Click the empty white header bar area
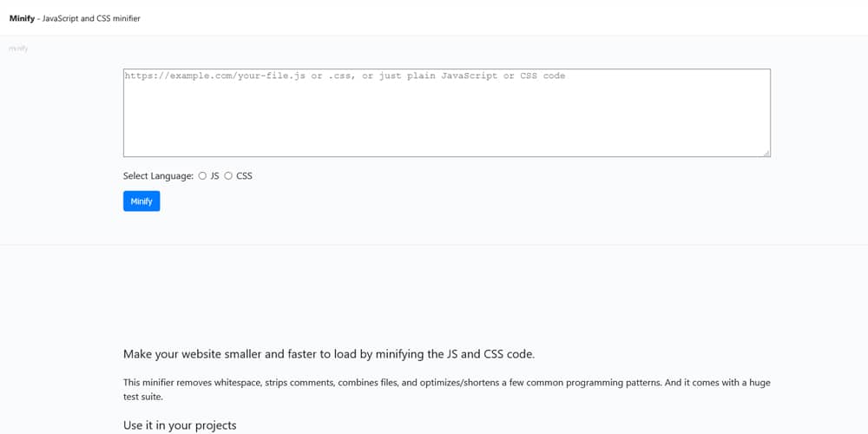Viewport: 868px width, 434px height. point(498,17)
